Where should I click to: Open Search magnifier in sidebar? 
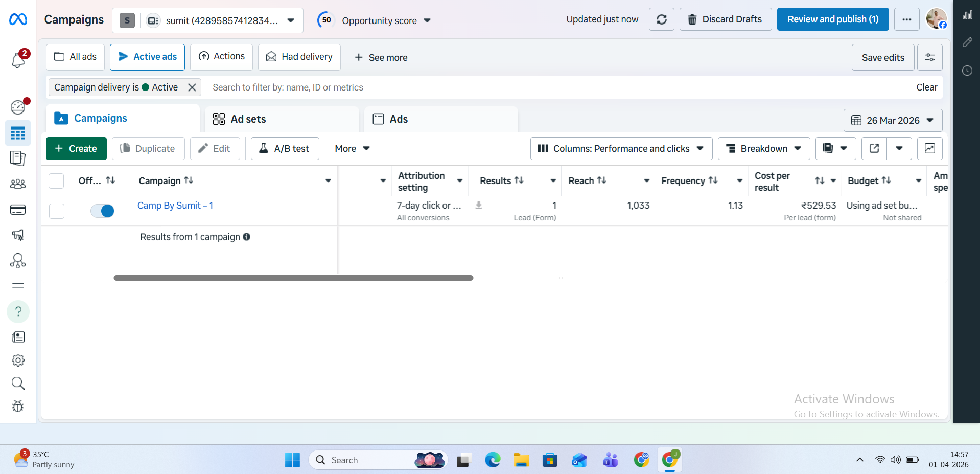pos(18,383)
